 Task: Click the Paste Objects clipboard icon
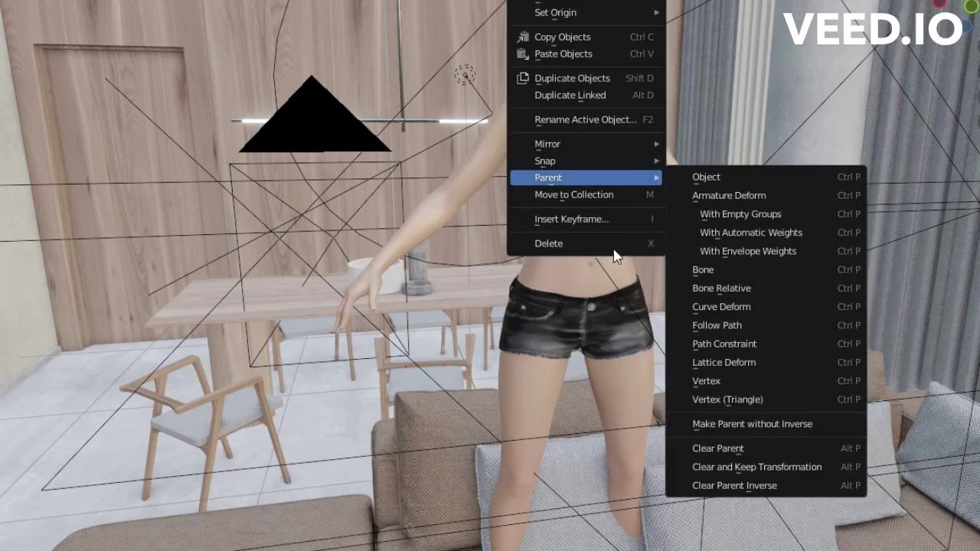(x=523, y=54)
